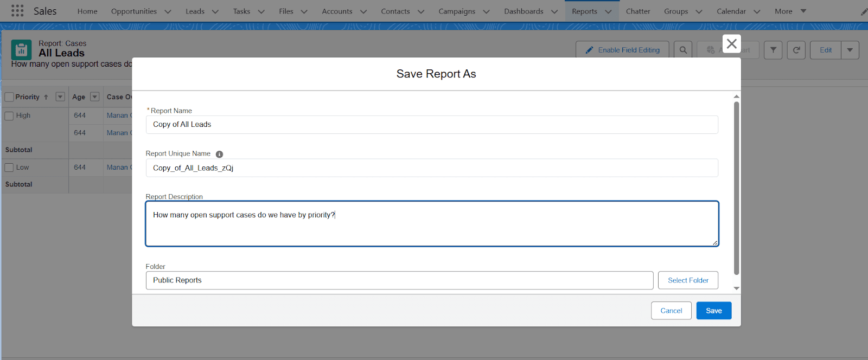This screenshot has height=360, width=868.
Task: Expand the Leads nav chevron
Action: (215, 11)
